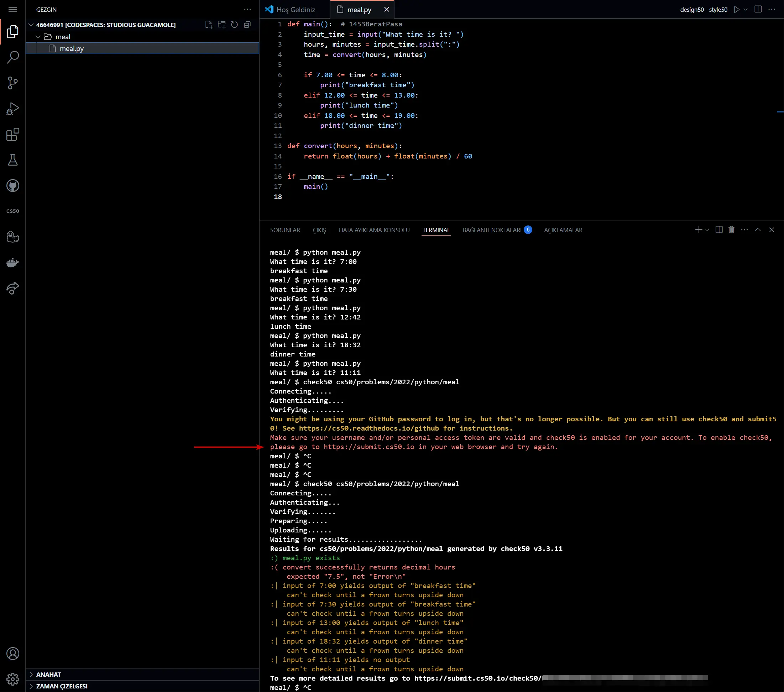The image size is (784, 692).
Task: Open the AÇIKLAMALAR comments tab
Action: pos(563,230)
